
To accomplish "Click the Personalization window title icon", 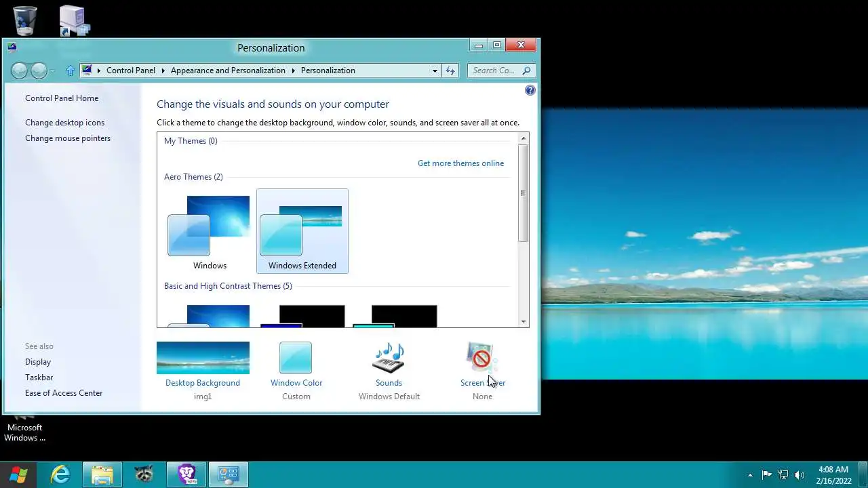I will 12,47.
